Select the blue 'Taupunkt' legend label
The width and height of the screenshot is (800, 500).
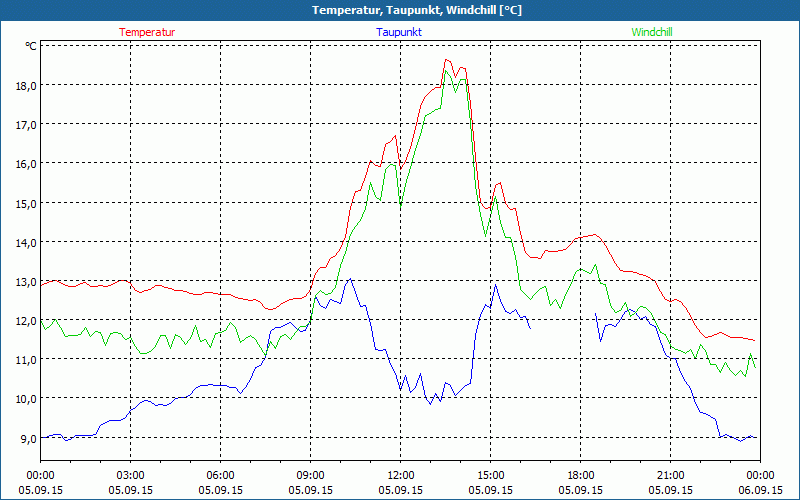[399, 32]
